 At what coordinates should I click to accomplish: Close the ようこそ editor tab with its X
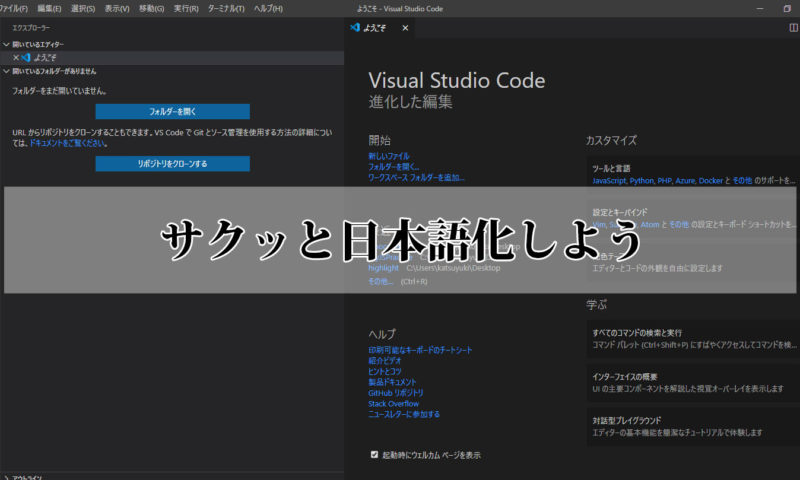point(405,28)
